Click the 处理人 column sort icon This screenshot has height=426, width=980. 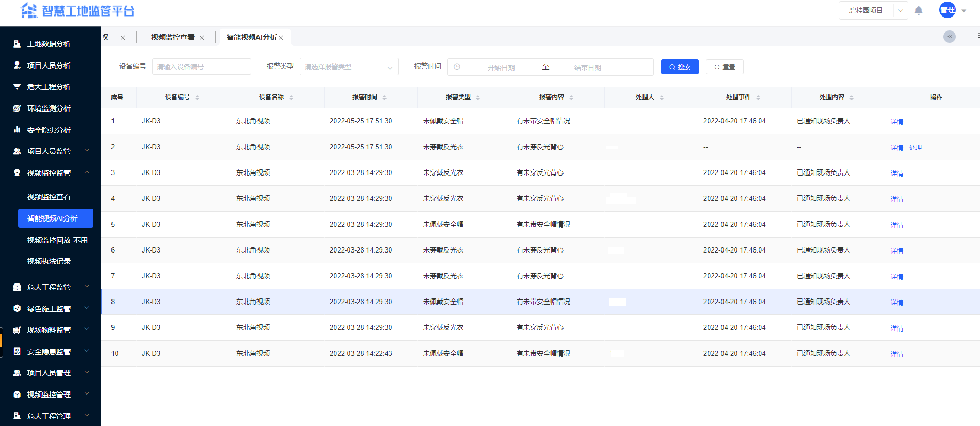pyautogui.click(x=662, y=98)
